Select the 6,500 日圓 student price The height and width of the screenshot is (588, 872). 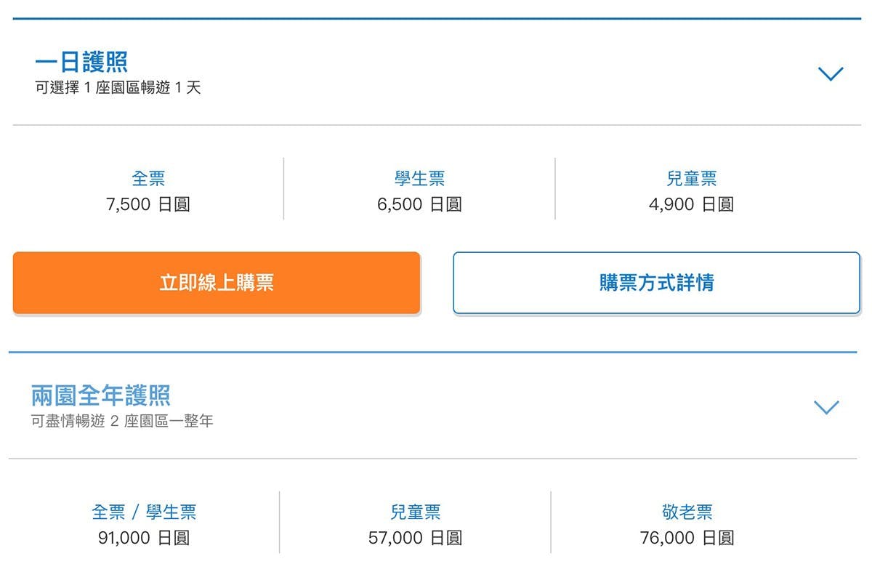click(419, 204)
